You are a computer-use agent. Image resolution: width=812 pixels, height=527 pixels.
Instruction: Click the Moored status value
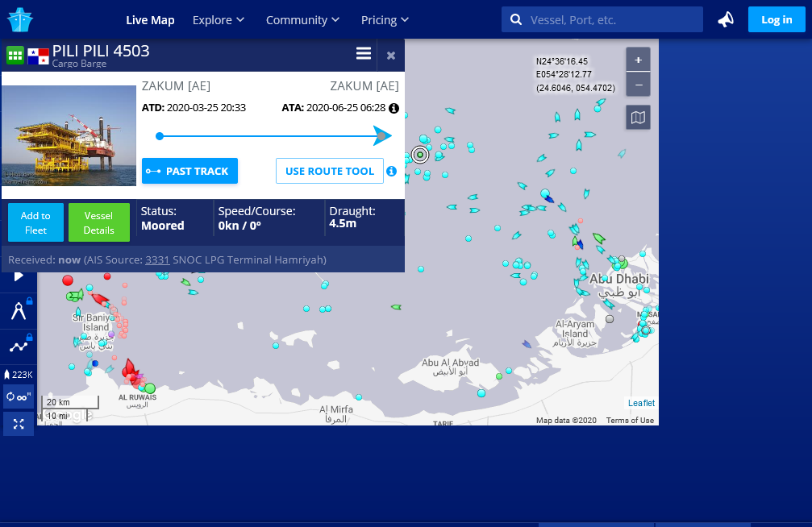[163, 226]
